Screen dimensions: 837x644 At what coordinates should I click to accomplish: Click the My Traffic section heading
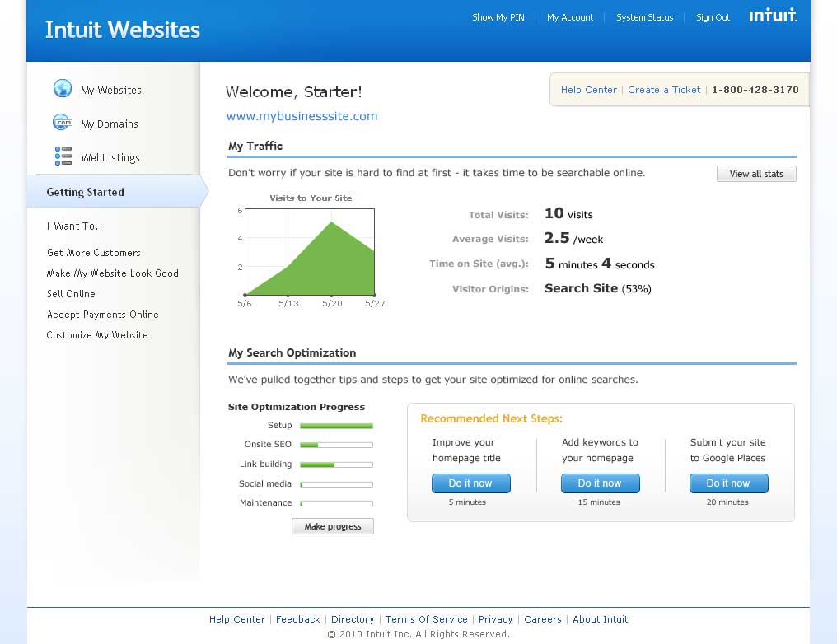(255, 146)
